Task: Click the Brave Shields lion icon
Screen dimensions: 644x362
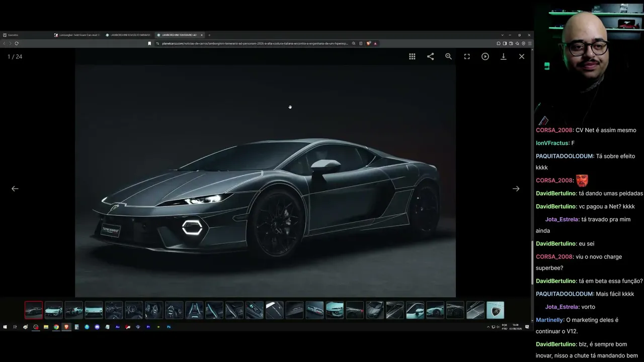Action: (369, 43)
